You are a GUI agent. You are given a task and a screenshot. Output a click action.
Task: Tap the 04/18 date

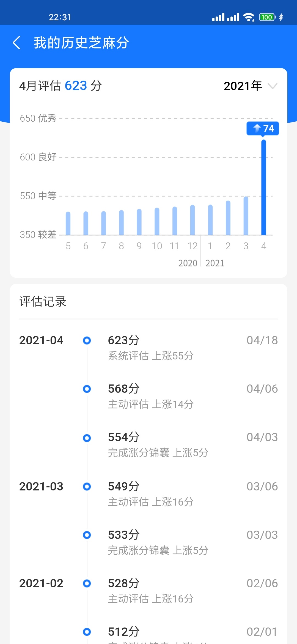pyautogui.click(x=262, y=340)
